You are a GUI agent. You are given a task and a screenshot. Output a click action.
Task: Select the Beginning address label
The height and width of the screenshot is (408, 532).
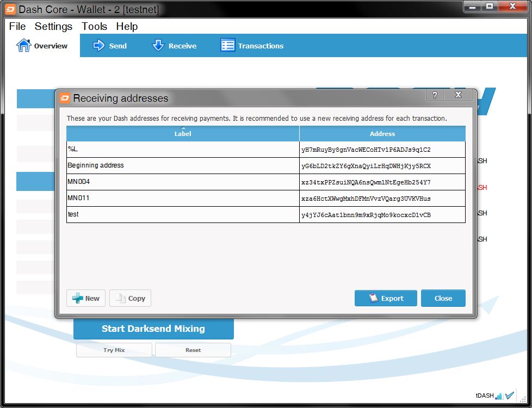(x=183, y=165)
